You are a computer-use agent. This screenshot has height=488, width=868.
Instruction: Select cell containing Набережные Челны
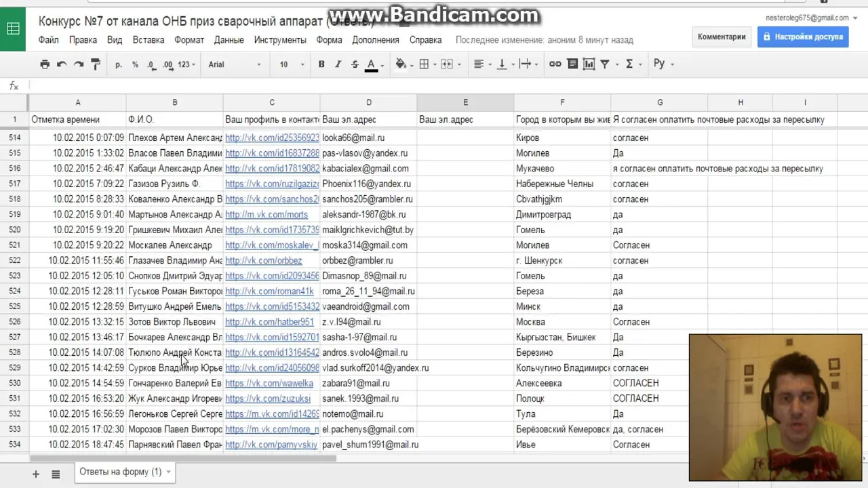[562, 184]
